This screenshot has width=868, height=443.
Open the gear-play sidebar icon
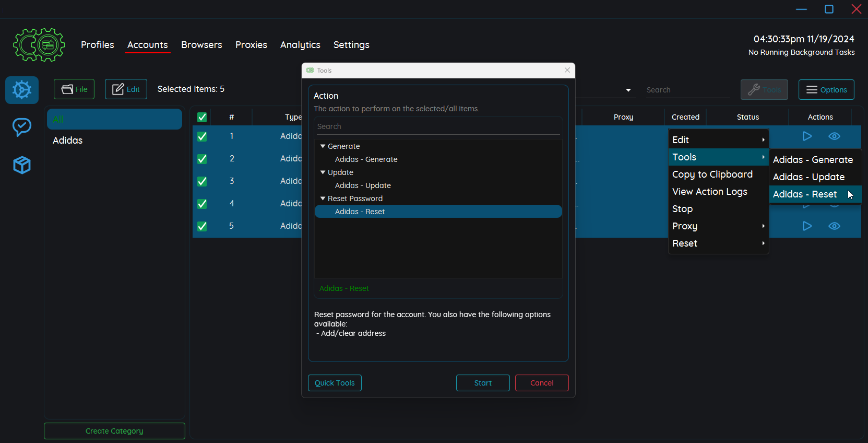(x=22, y=90)
